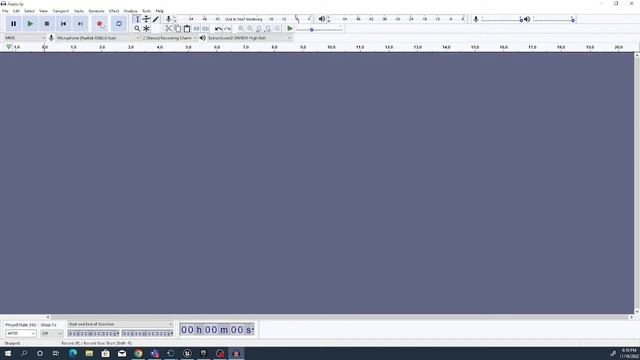Open the Help menu
The width and height of the screenshot is (640, 360).
(160, 11)
